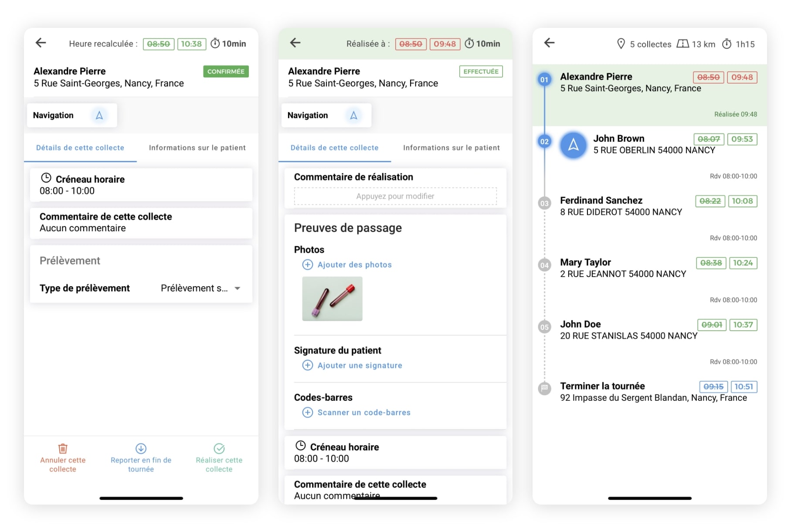
Task: Click the blue navigation arrow on John Brown's stop
Action: [x=573, y=146]
